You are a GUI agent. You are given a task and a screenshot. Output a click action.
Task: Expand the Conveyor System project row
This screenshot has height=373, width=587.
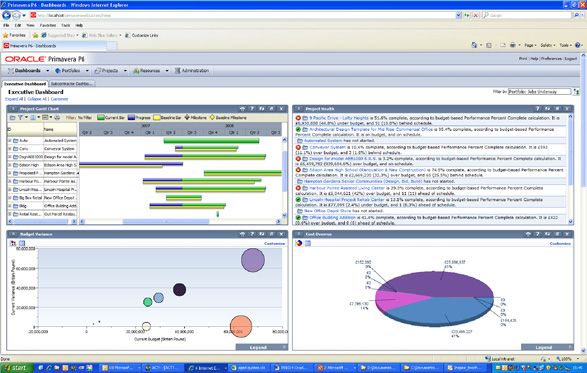click(10, 149)
